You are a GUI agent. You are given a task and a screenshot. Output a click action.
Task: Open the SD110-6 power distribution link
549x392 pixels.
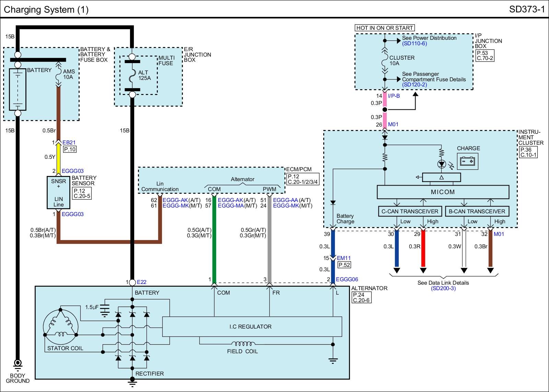click(x=414, y=44)
